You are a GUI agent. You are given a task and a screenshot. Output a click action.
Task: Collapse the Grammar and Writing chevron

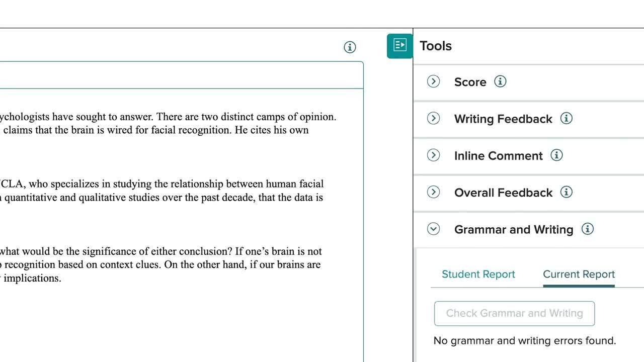pyautogui.click(x=433, y=229)
